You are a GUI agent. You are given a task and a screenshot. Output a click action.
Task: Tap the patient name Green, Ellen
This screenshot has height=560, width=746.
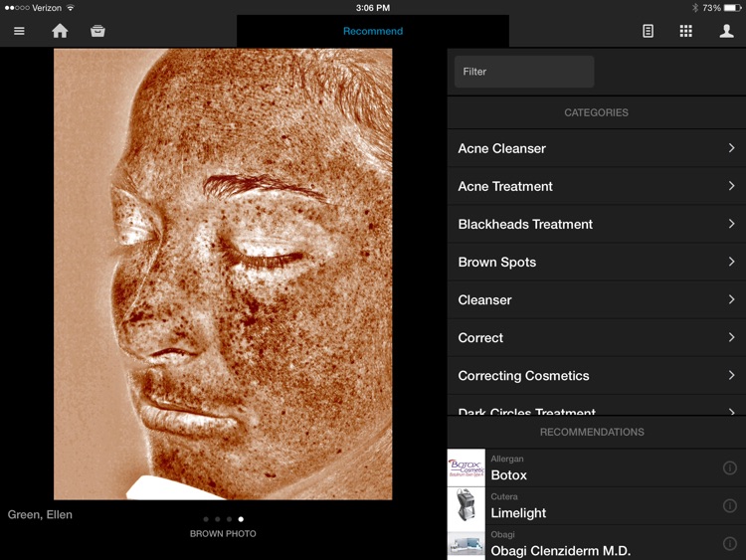click(x=40, y=515)
